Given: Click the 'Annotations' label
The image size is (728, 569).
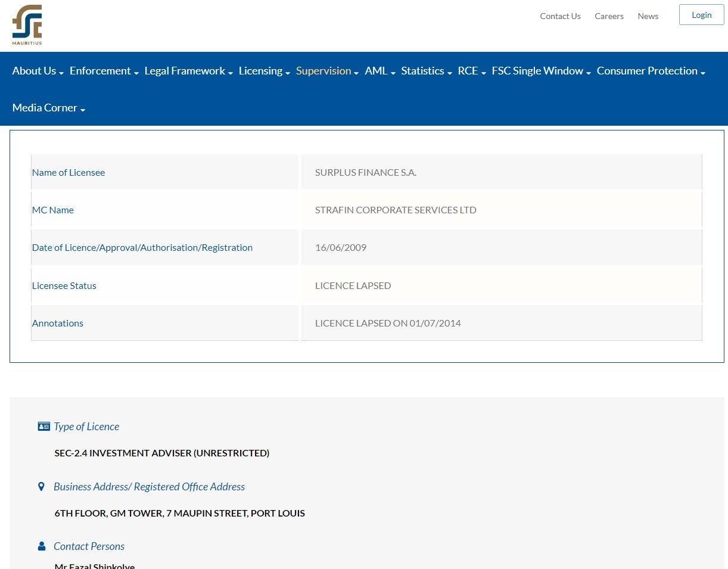Looking at the screenshot, I should pos(58,324).
